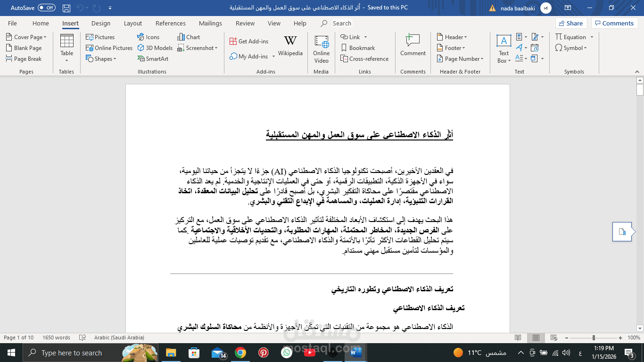The image size is (644, 362).
Task: Launch Google Chrome from the taskbar
Action: pos(240,352)
